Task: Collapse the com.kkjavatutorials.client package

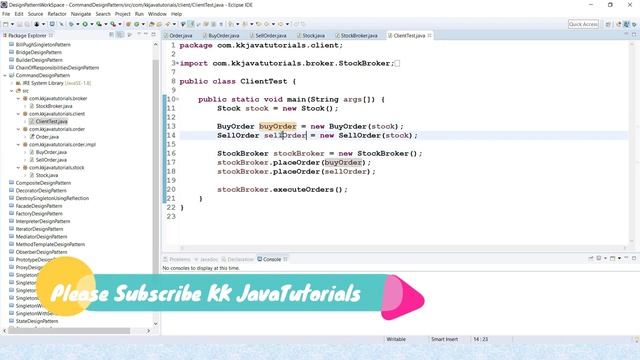Action: pos(18,114)
